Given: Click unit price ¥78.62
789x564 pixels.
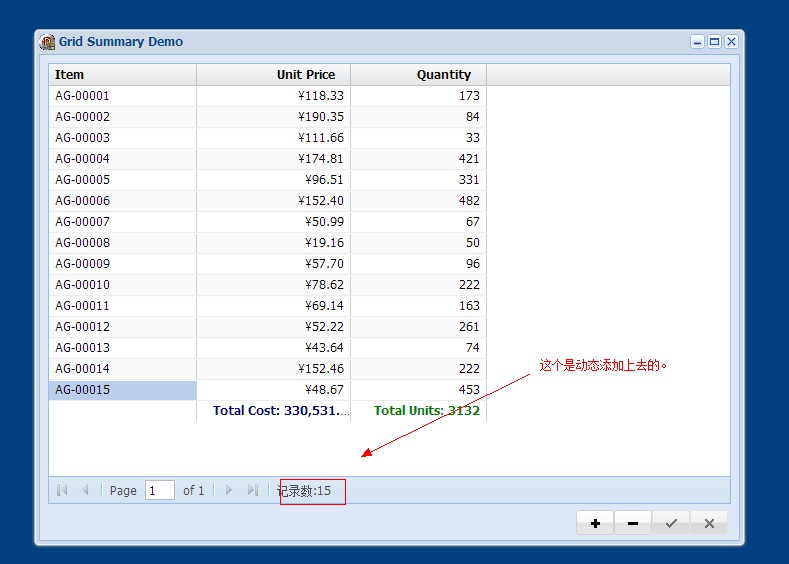Looking at the screenshot, I should [273, 285].
